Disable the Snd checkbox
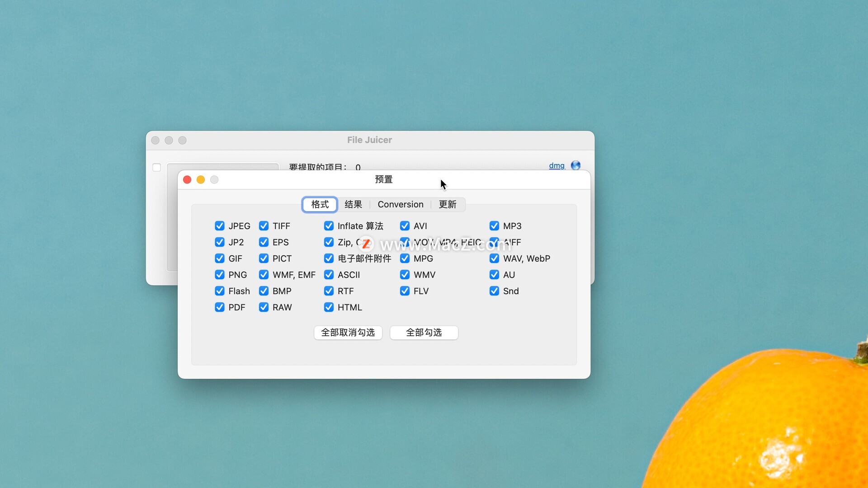 tap(495, 291)
